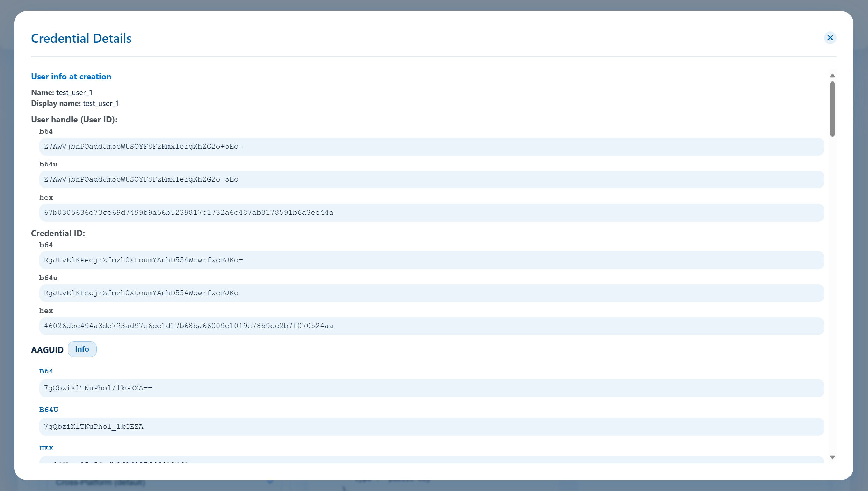
Task: Open the AAGUID Info button
Action: (82, 349)
